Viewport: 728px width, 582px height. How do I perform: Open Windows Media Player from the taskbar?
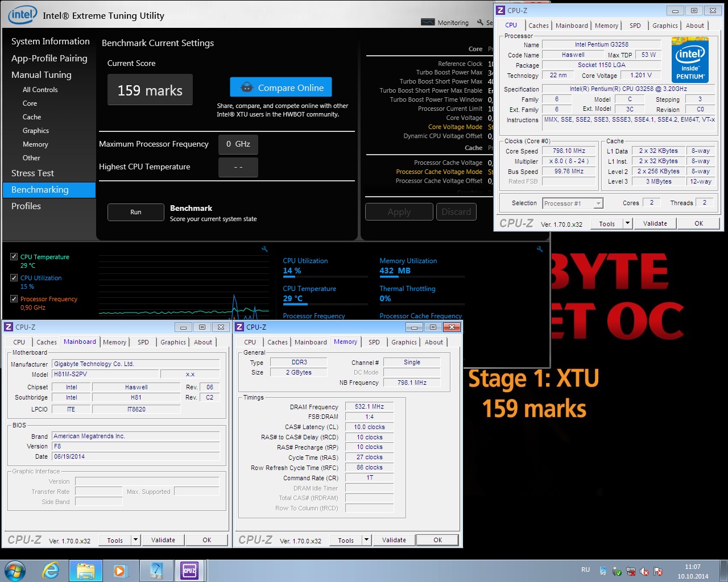point(120,570)
